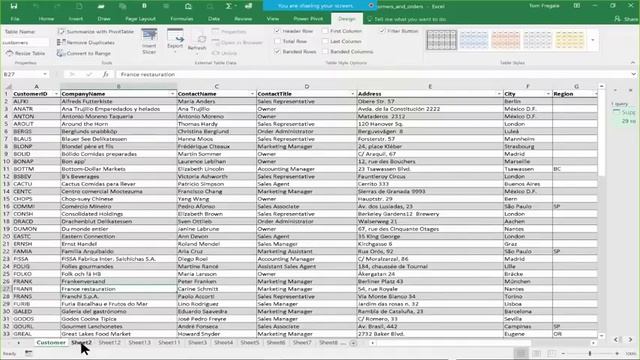Click the ribbon display options icon
The height and width of the screenshot is (360, 640).
point(577,6)
